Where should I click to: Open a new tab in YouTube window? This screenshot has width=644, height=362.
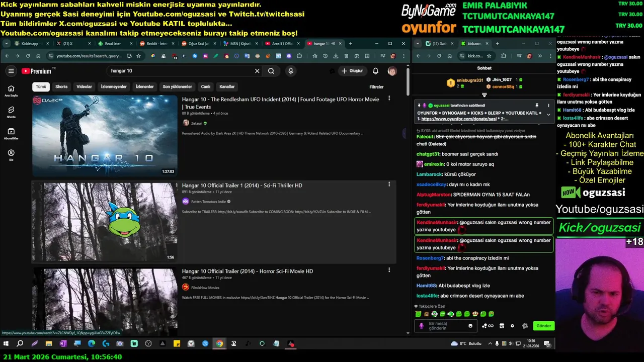coord(351,44)
